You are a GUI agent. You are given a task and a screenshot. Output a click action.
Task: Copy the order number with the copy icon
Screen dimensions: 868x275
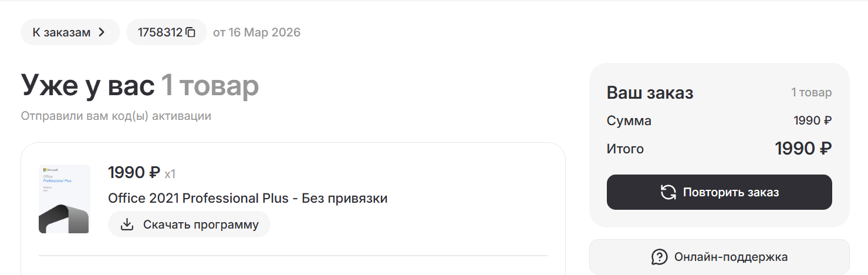coord(190,32)
